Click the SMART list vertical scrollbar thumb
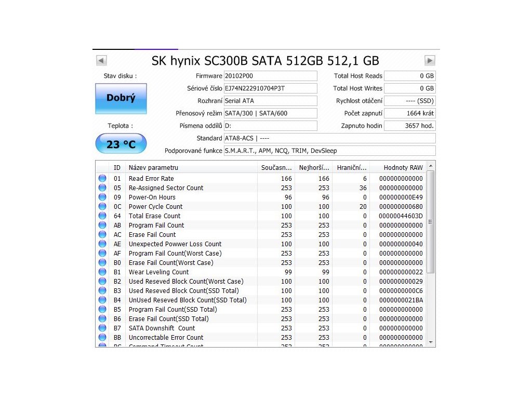The height and width of the screenshot is (399, 532). [x=431, y=222]
